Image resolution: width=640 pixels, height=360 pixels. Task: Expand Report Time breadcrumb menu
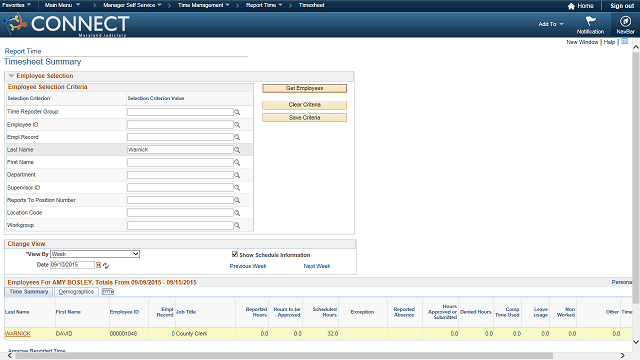(x=264, y=5)
